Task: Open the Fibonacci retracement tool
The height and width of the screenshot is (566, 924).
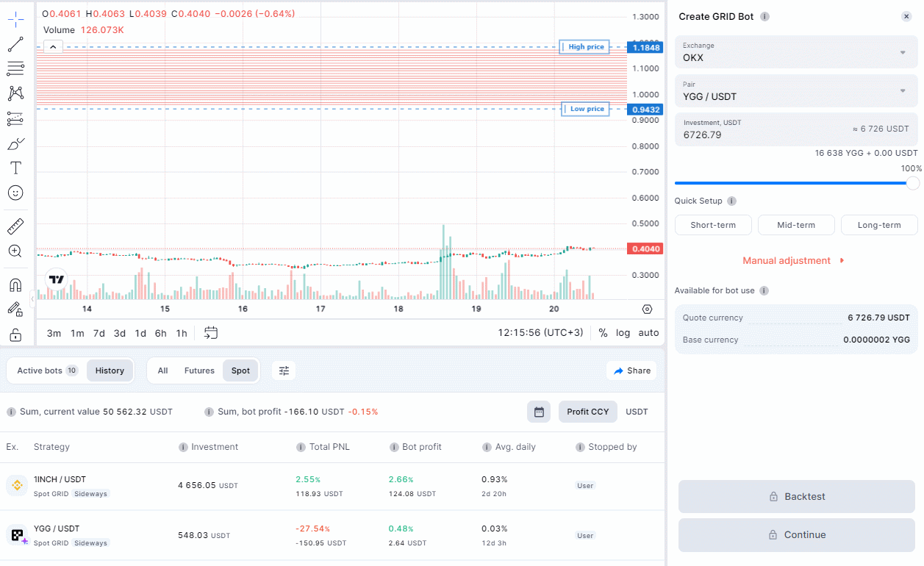Action: (x=15, y=69)
